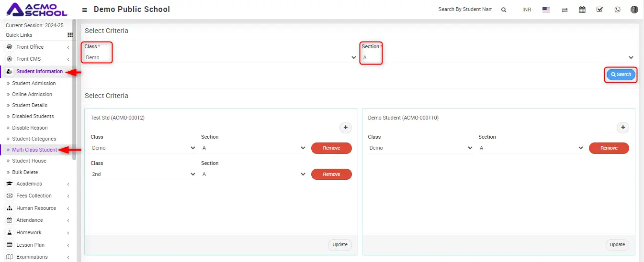The height and width of the screenshot is (262, 644).
Task: Click the switch session arrows icon
Action: [565, 10]
